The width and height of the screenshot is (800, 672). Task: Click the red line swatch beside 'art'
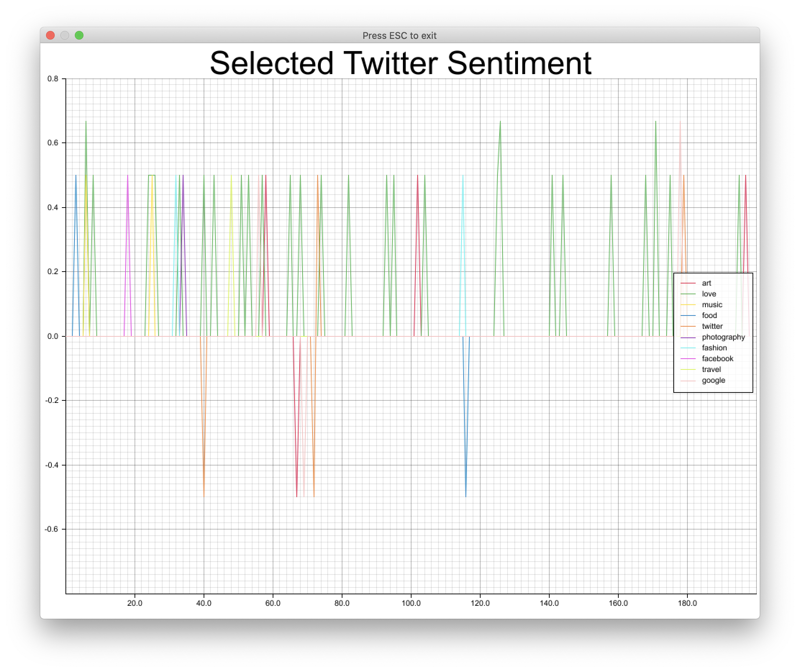tap(688, 283)
